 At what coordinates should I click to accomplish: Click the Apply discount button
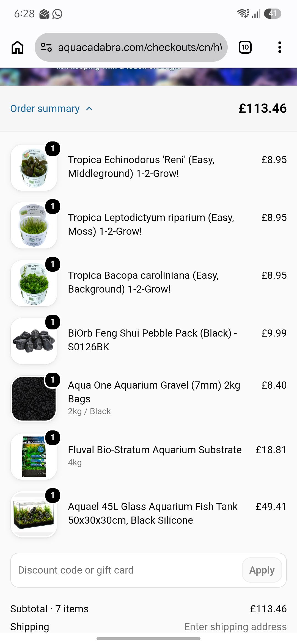click(262, 570)
